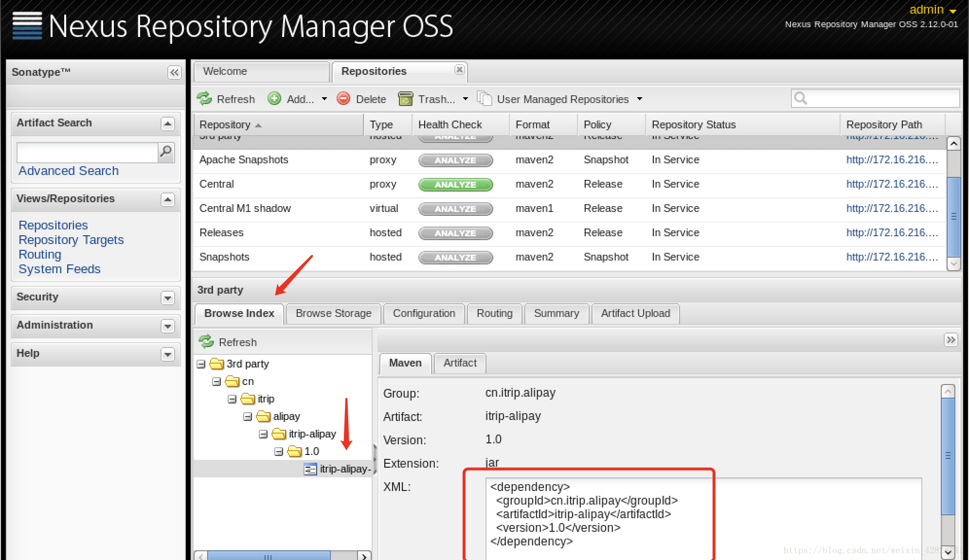Viewport: 969px width, 560px height.
Task: Expand the Administration panel
Action: [167, 326]
